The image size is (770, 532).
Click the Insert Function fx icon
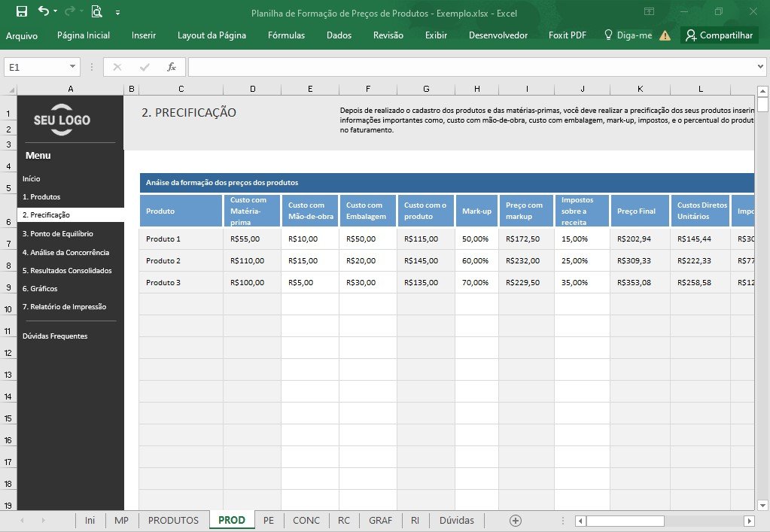172,67
